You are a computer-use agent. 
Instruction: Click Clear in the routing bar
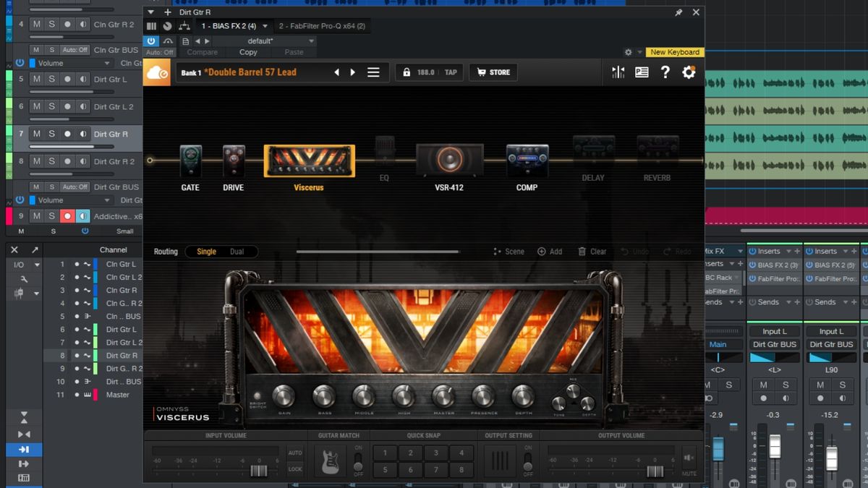point(592,252)
